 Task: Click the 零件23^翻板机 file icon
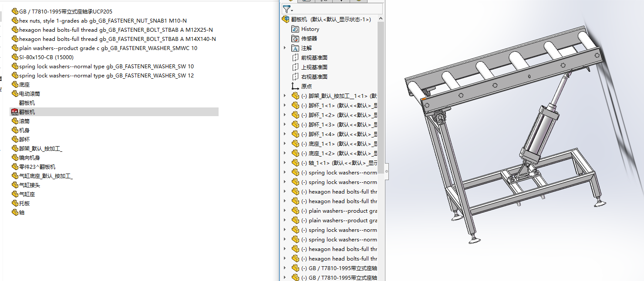click(15, 167)
